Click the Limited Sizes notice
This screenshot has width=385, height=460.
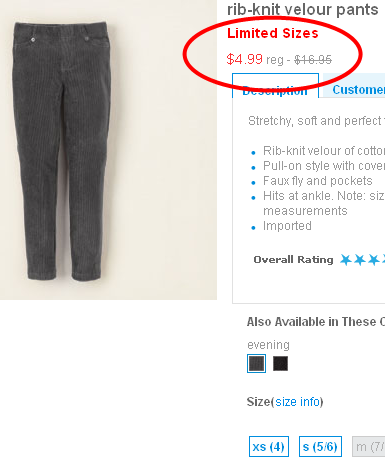273,33
